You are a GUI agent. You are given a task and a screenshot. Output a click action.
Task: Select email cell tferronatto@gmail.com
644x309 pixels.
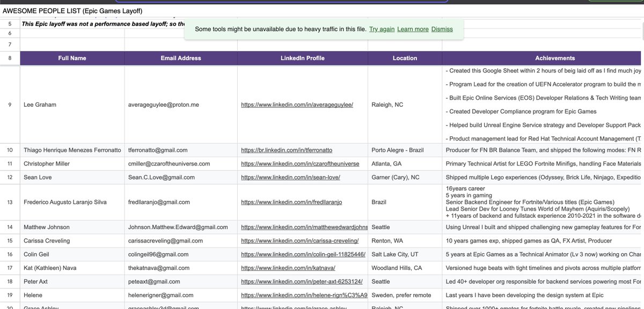[x=181, y=150]
